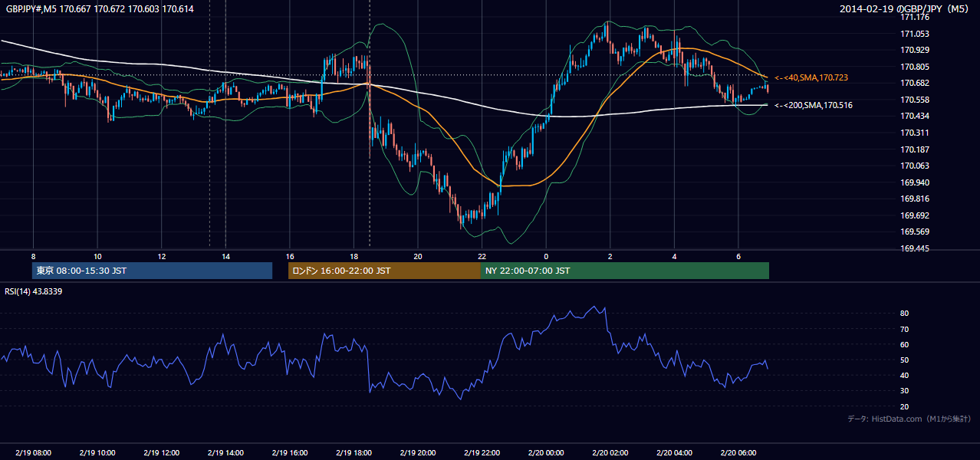This screenshot has width=980, height=460.
Task: Click the NY 22:00-07:00 JST session bar
Action: (x=625, y=271)
